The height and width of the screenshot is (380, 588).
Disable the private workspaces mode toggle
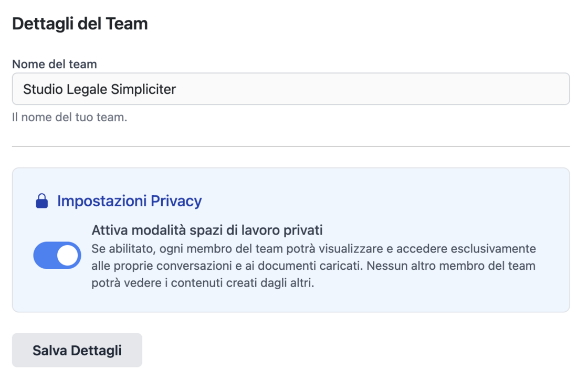57,255
